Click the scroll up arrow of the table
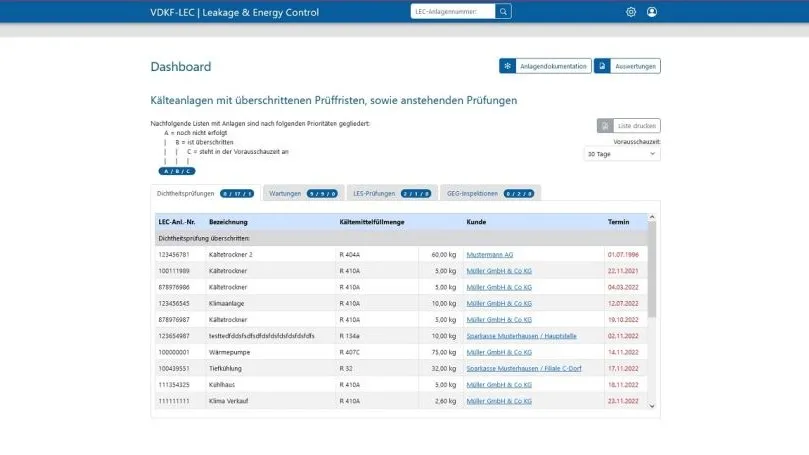 [652, 217]
